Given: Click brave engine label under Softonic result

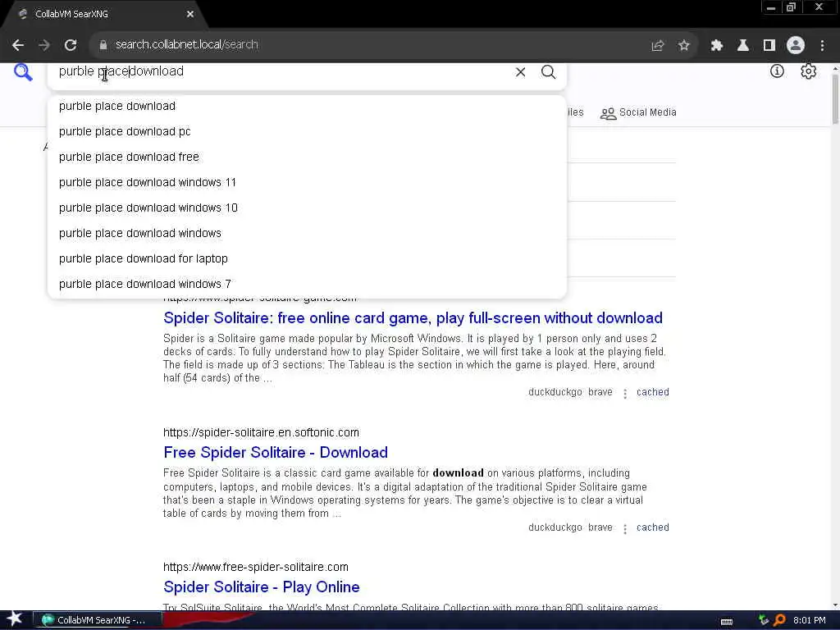Looking at the screenshot, I should (x=600, y=527).
